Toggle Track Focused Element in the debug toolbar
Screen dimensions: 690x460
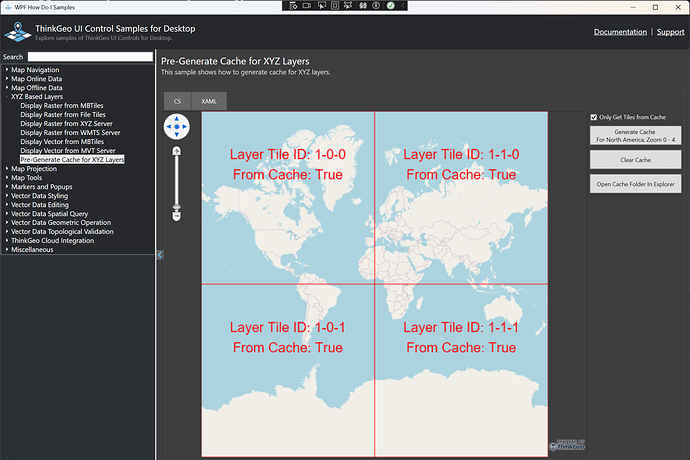(348, 6)
